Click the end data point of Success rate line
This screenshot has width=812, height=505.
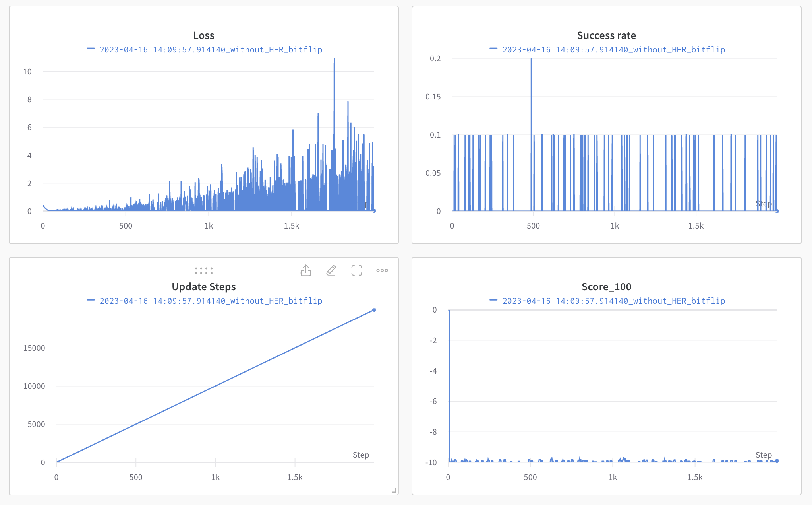pyautogui.click(x=777, y=211)
